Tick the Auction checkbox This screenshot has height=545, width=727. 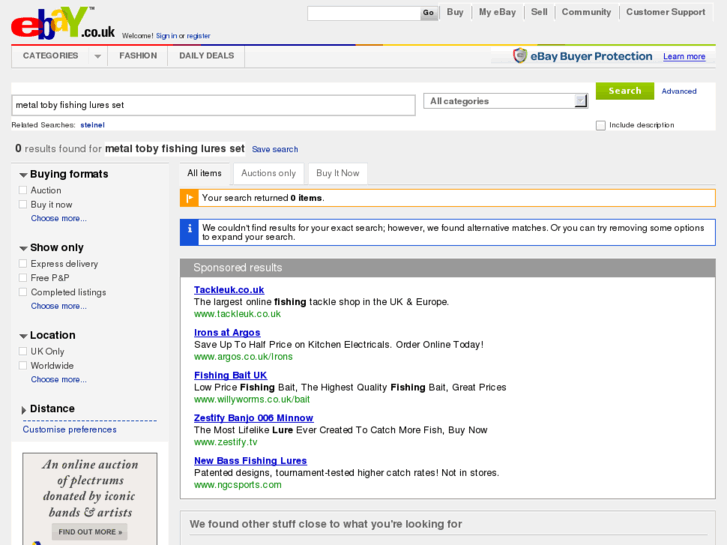click(x=23, y=190)
